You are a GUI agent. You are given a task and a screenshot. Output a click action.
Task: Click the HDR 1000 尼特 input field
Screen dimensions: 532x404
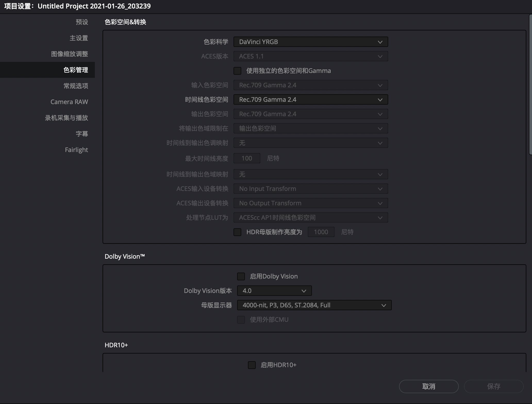point(321,232)
